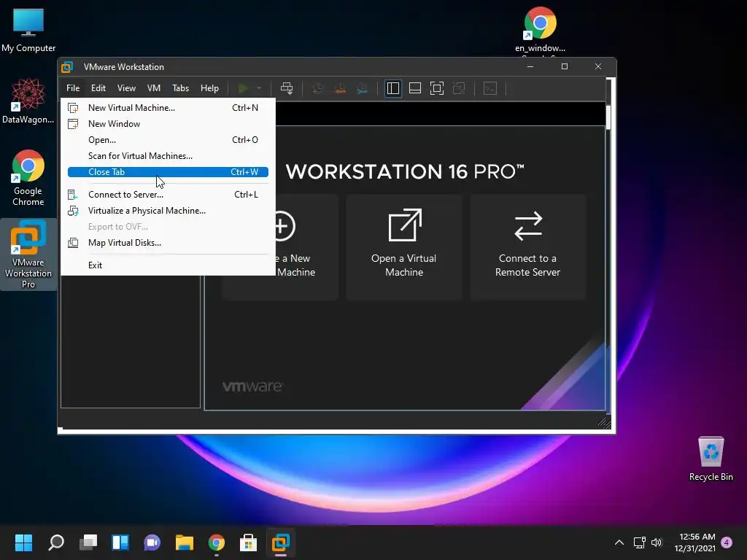Click the Connect to a Remote Server tile
This screenshot has height=560, width=747.
[528, 246]
